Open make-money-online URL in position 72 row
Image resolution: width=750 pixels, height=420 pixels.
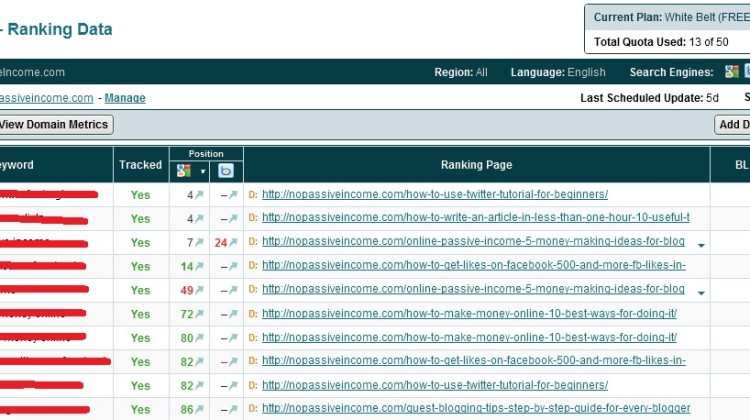(x=469, y=313)
